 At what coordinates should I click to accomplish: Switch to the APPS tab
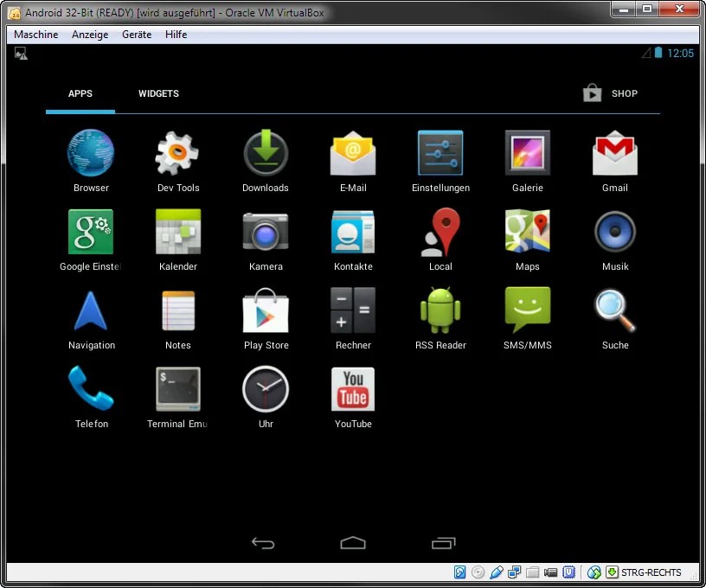point(80,93)
